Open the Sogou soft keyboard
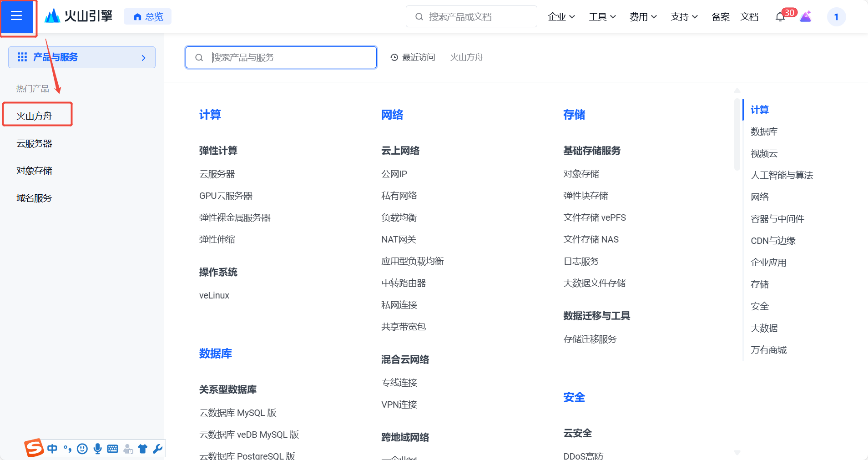This screenshot has width=868, height=460. pyautogui.click(x=112, y=449)
